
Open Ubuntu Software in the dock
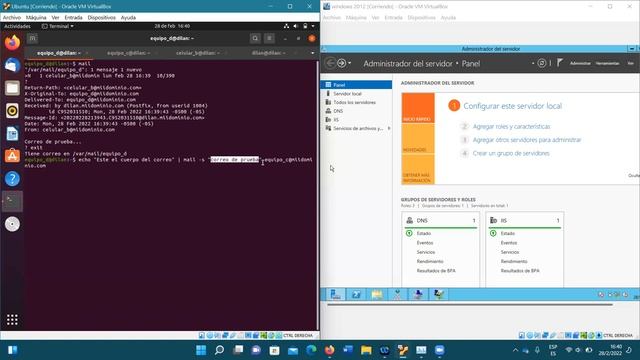12,156
